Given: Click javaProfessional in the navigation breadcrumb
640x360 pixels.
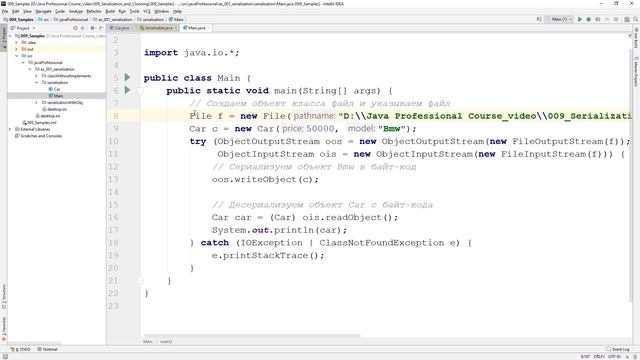Looking at the screenshot, I should (x=70, y=19).
